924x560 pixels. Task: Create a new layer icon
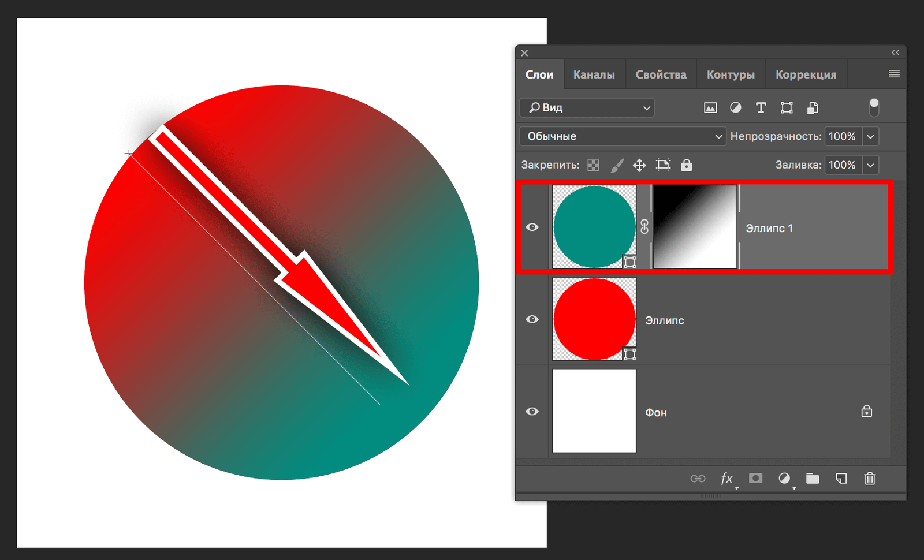tap(841, 479)
